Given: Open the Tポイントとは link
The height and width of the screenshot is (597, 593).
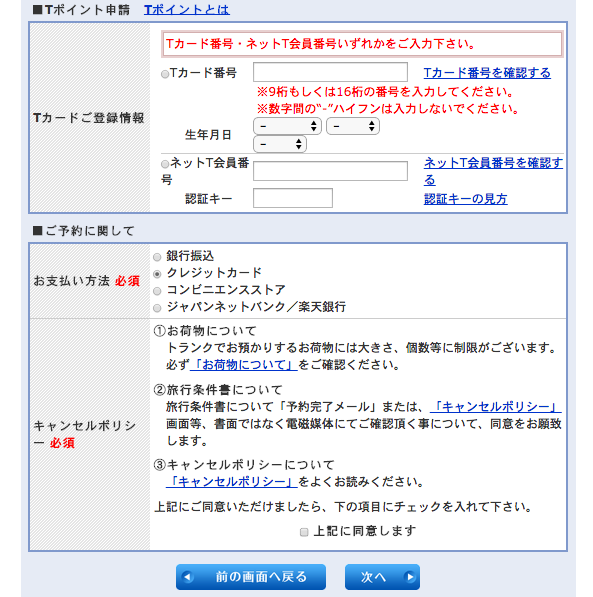Looking at the screenshot, I should [x=187, y=10].
